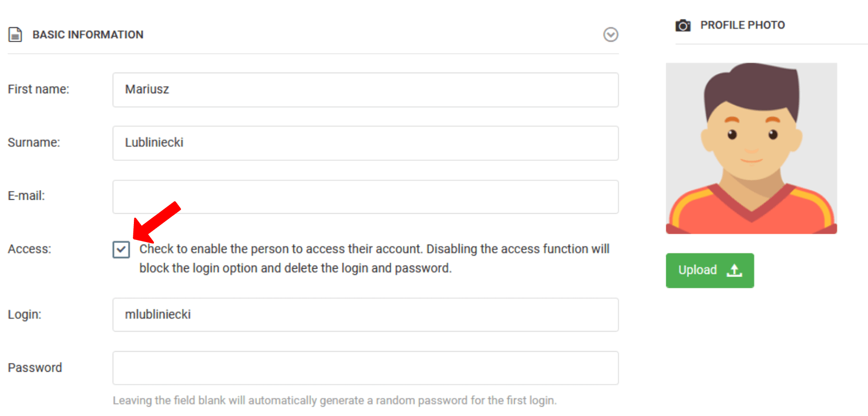This screenshot has width=868, height=416.
Task: Click the "Surname:" label
Action: coord(34,143)
